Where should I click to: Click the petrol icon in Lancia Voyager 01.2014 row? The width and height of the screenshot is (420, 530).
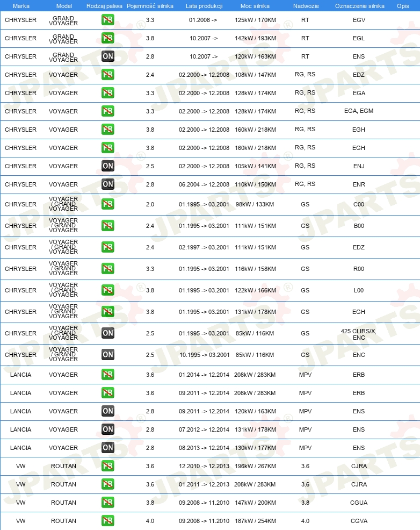pyautogui.click(x=108, y=375)
